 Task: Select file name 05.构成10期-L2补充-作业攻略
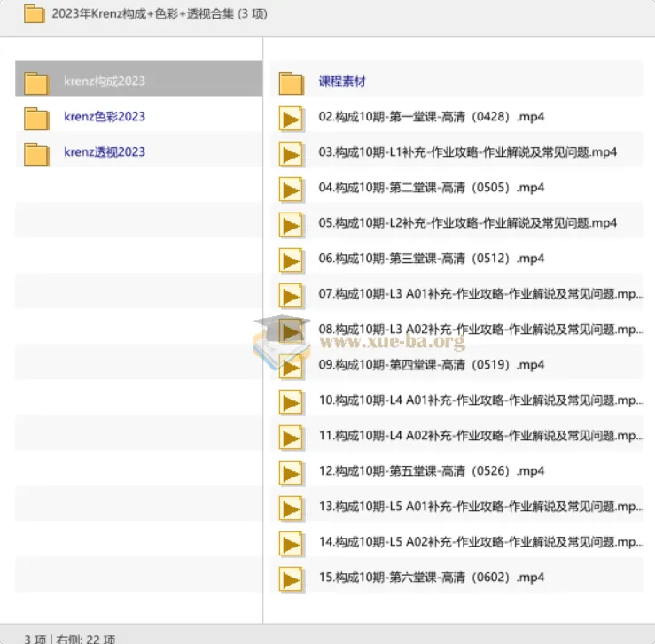[x=467, y=223]
